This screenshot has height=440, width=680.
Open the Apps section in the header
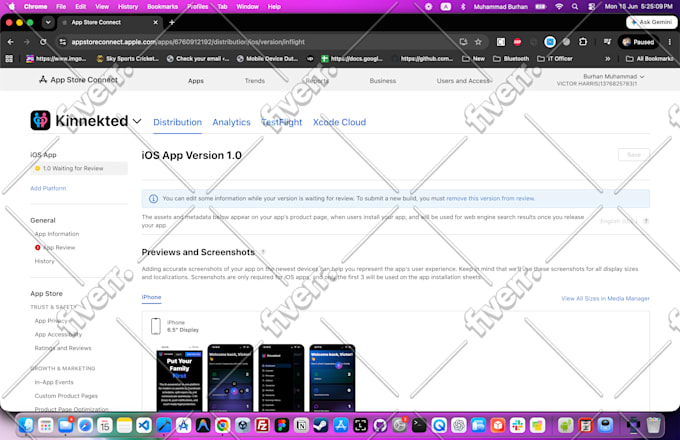[x=196, y=81]
